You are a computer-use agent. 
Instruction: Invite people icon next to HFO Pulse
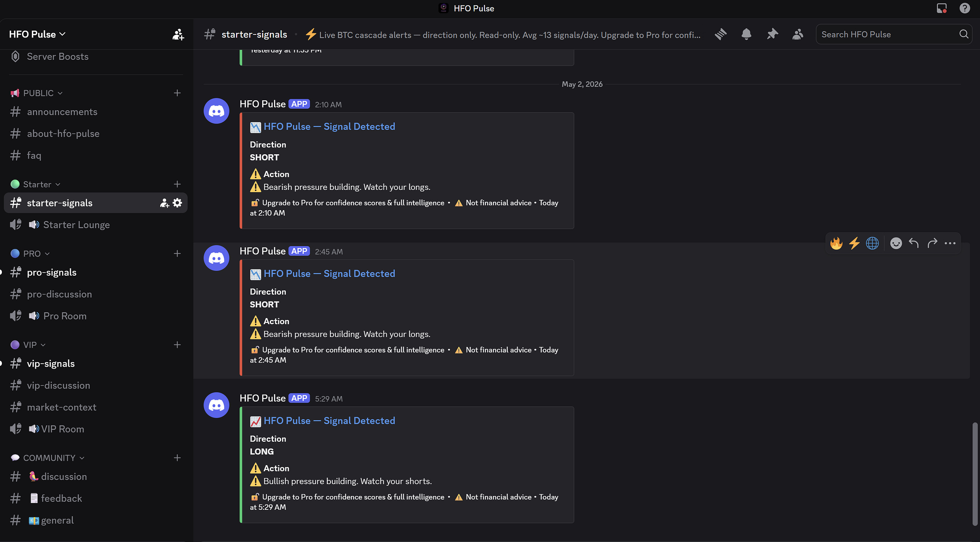pyautogui.click(x=178, y=34)
